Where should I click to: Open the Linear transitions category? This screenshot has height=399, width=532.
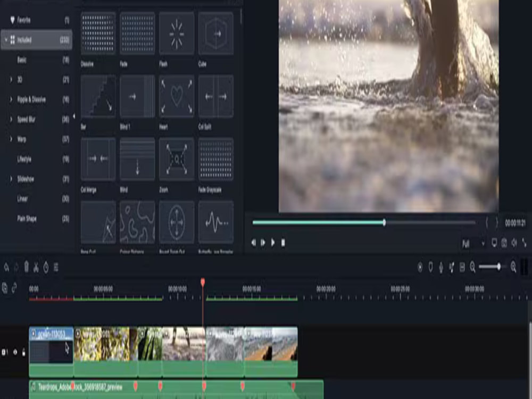pos(36,199)
